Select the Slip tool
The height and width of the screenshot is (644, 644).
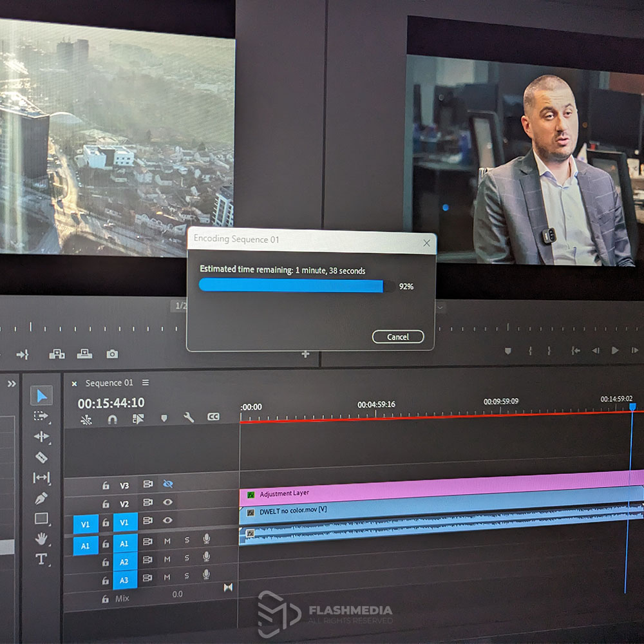point(41,477)
